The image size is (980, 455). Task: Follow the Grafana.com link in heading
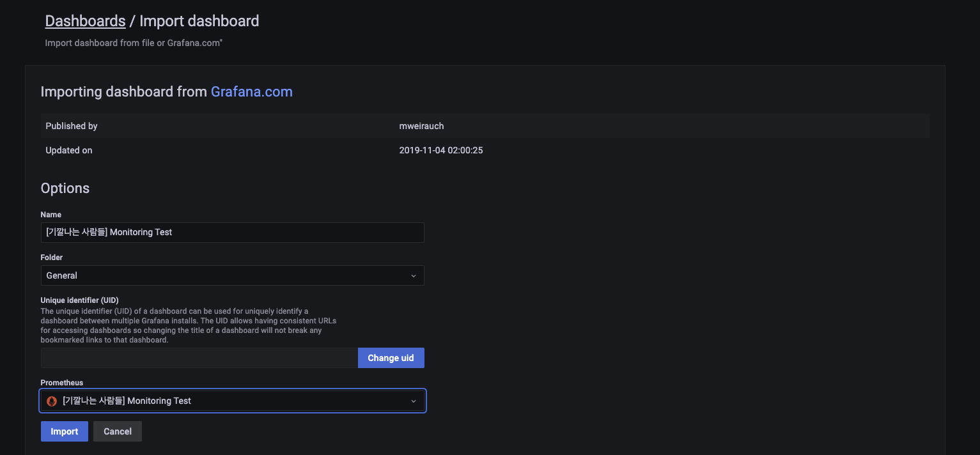pyautogui.click(x=252, y=91)
